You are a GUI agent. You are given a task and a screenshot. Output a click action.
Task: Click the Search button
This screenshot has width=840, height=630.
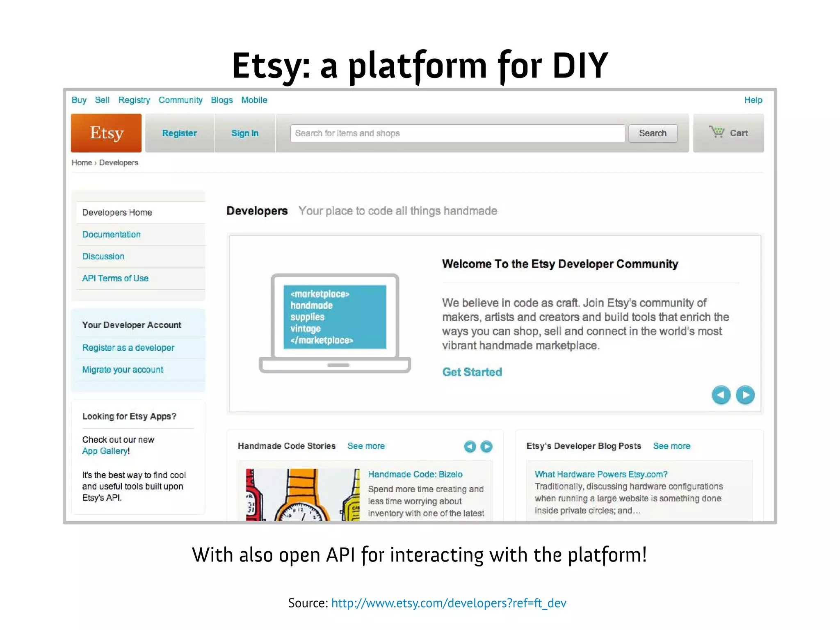[653, 133]
